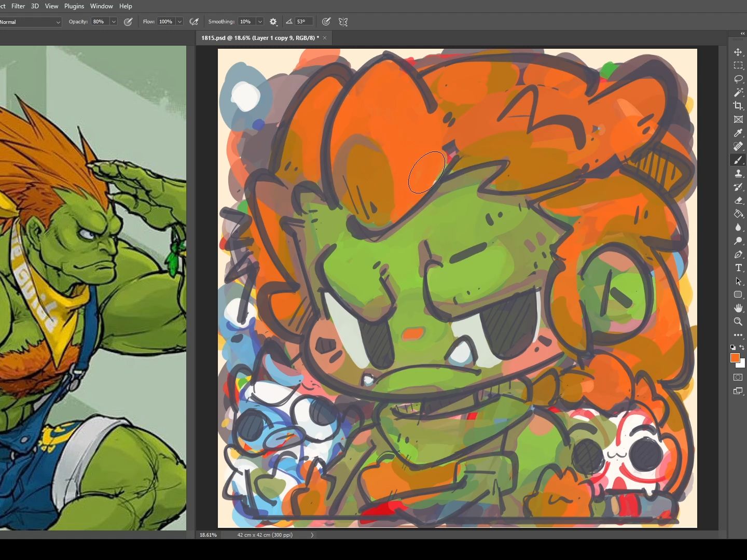Image resolution: width=747 pixels, height=560 pixels.
Task: Reset default foreground and background colors
Action: click(x=733, y=347)
